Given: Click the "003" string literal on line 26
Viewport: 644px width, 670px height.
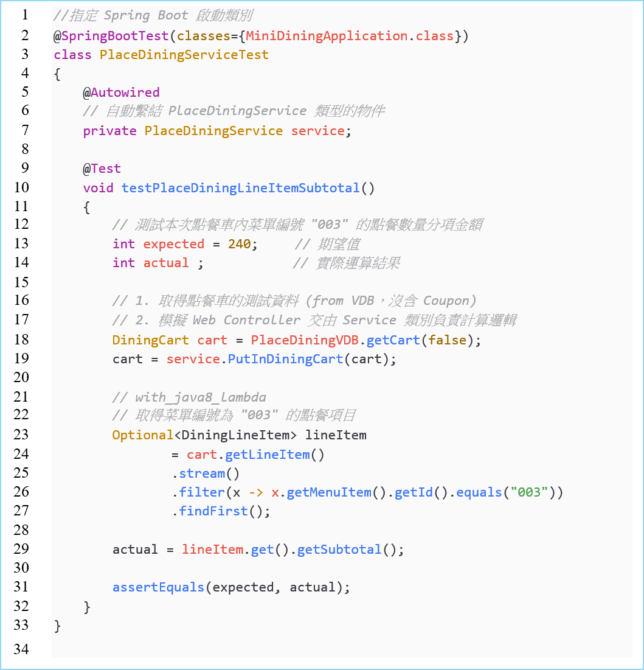Looking at the screenshot, I should click(530, 492).
